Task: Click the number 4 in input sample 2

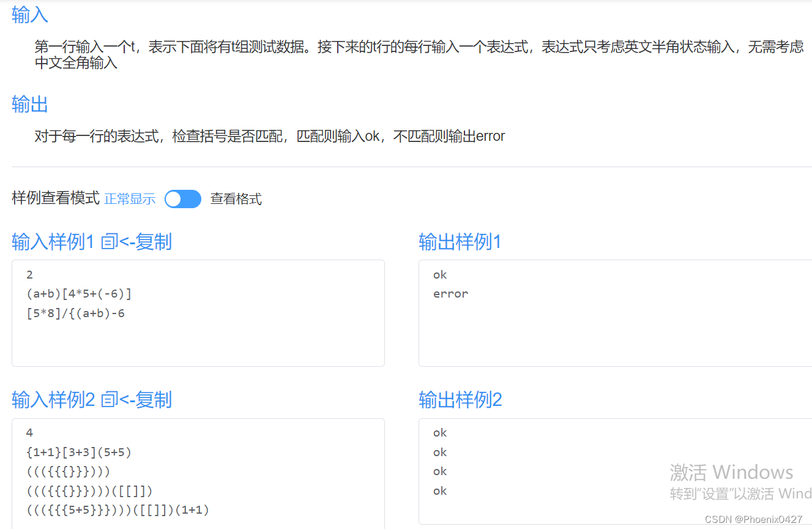Action: (30, 433)
